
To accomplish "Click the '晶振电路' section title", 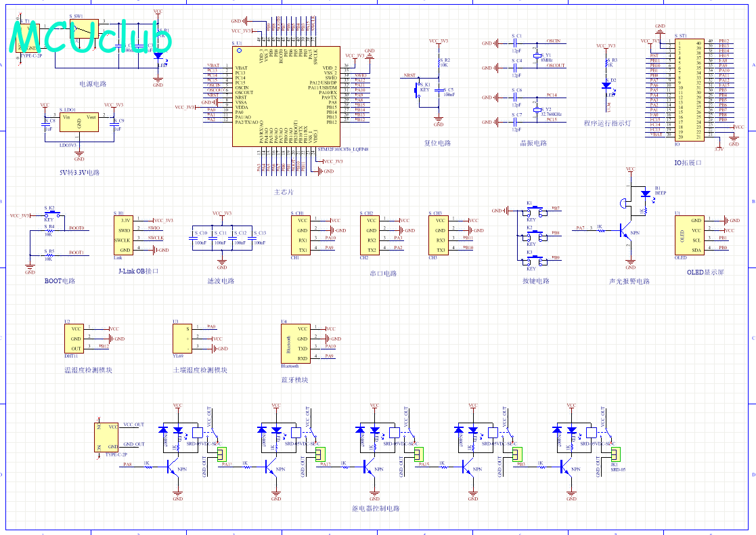I will click(533, 143).
